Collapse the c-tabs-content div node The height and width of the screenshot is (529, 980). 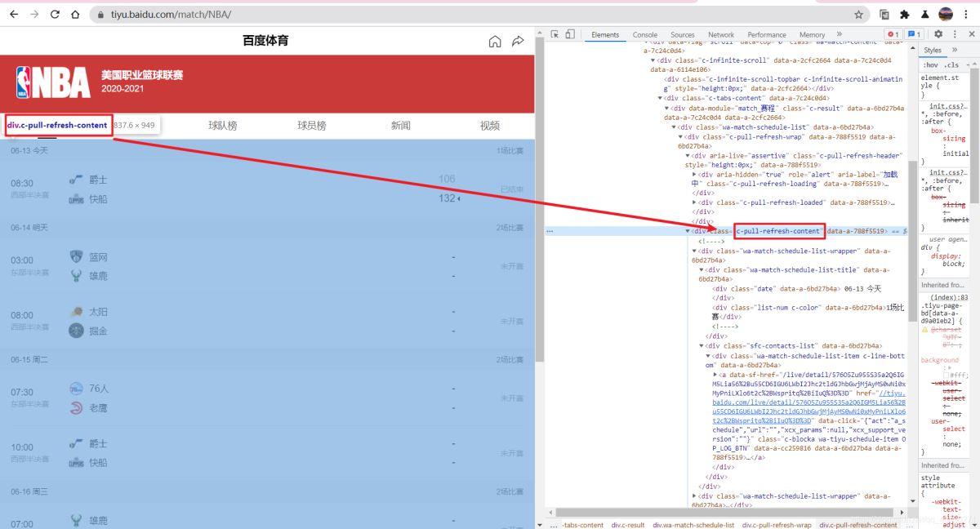coord(661,98)
